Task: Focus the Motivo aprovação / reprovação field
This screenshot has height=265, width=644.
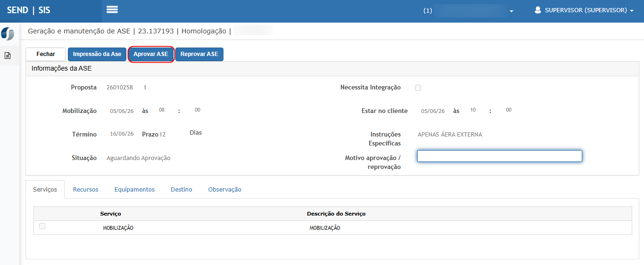Action: 500,156
